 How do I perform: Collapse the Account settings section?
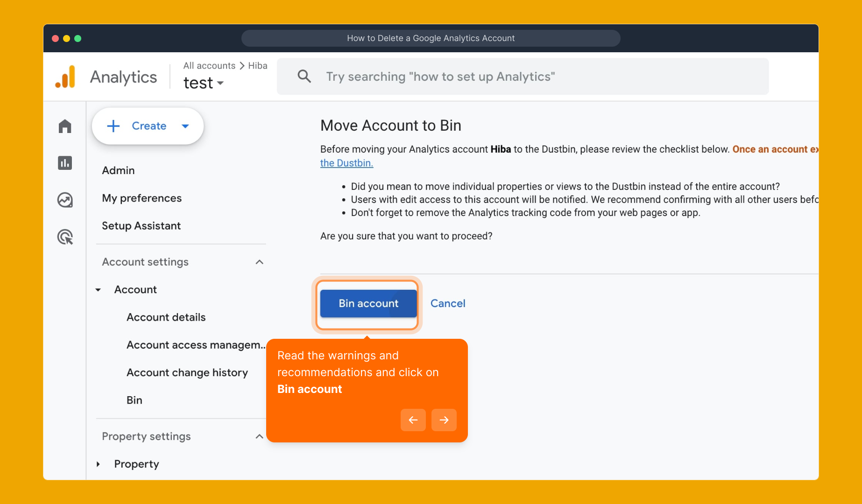[x=259, y=262]
